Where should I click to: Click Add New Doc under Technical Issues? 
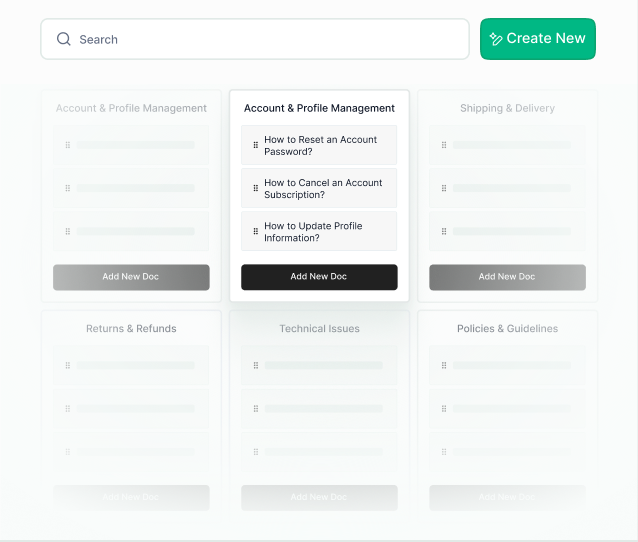pyautogui.click(x=319, y=497)
